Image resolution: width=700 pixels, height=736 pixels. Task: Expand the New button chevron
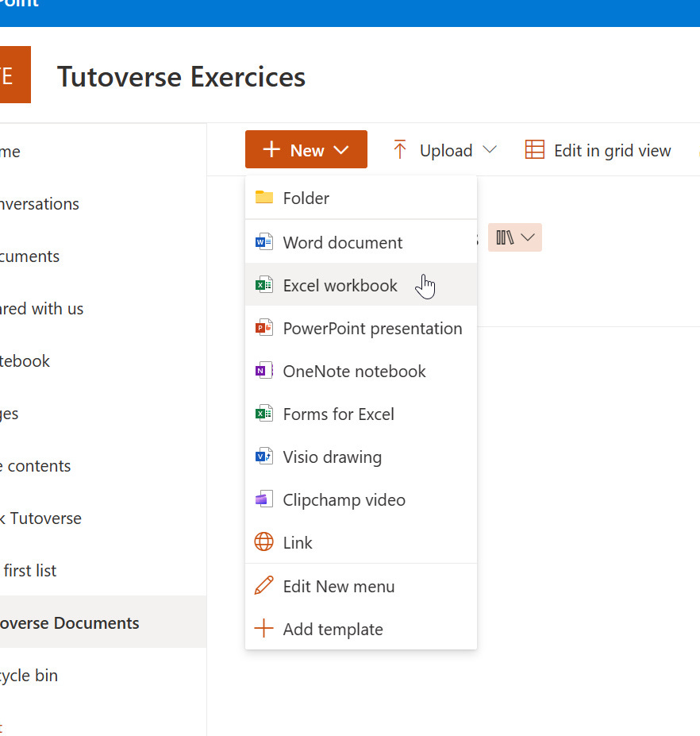[x=341, y=150]
